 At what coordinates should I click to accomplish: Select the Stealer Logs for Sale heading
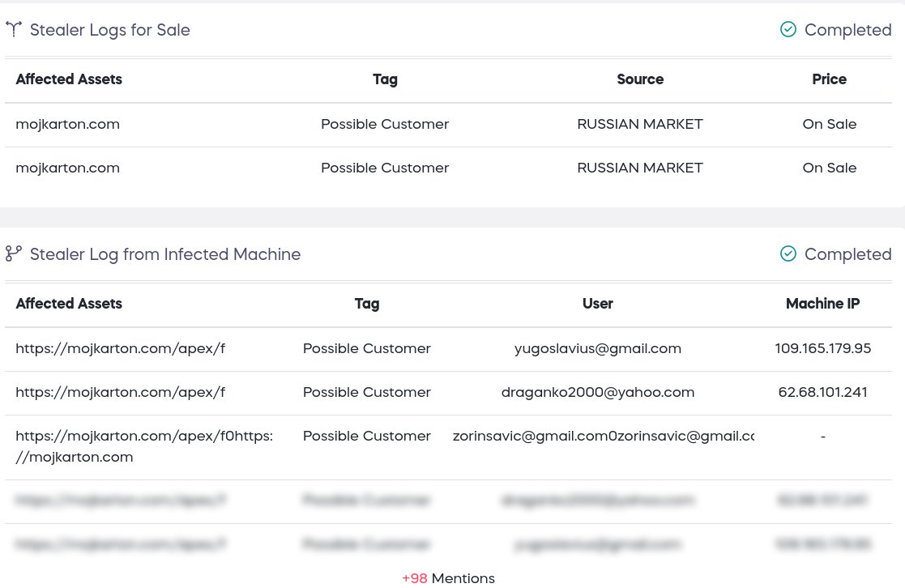pos(109,29)
